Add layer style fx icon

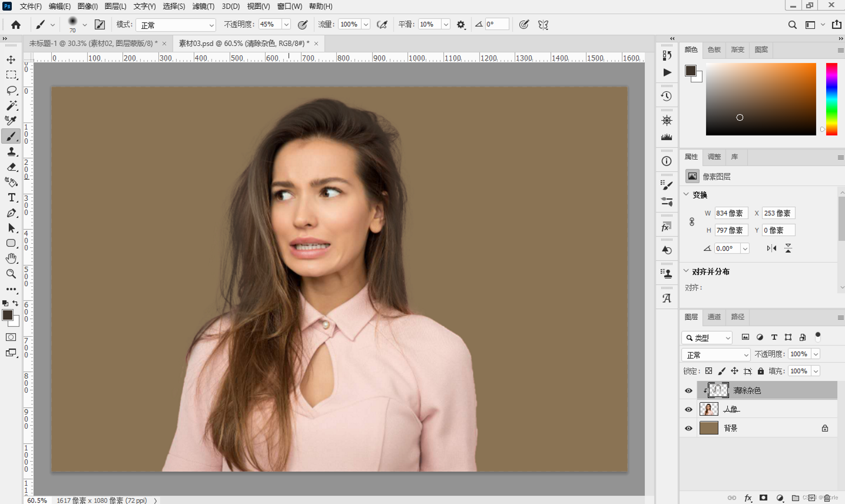tap(747, 497)
